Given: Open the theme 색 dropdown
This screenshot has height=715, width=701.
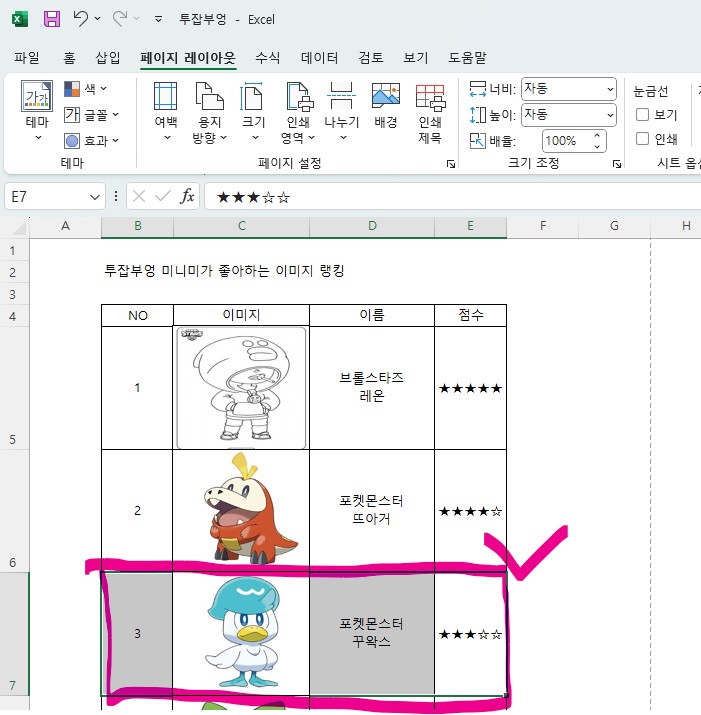Looking at the screenshot, I should (85, 88).
